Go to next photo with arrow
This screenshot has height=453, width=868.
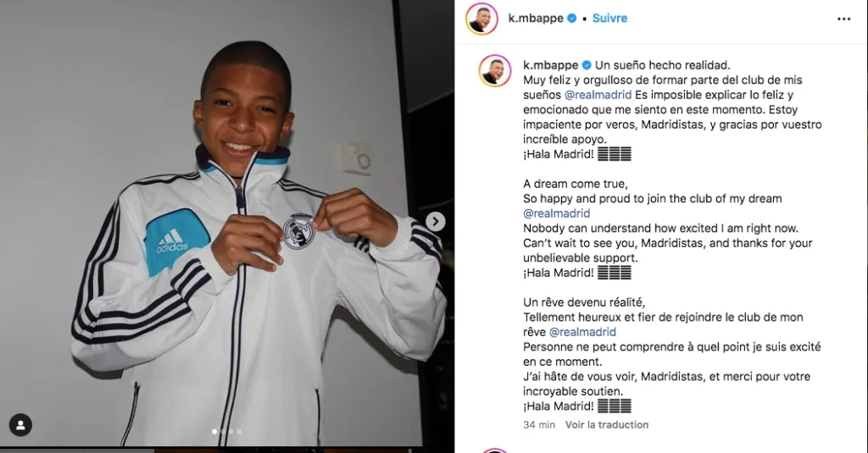pos(436,221)
